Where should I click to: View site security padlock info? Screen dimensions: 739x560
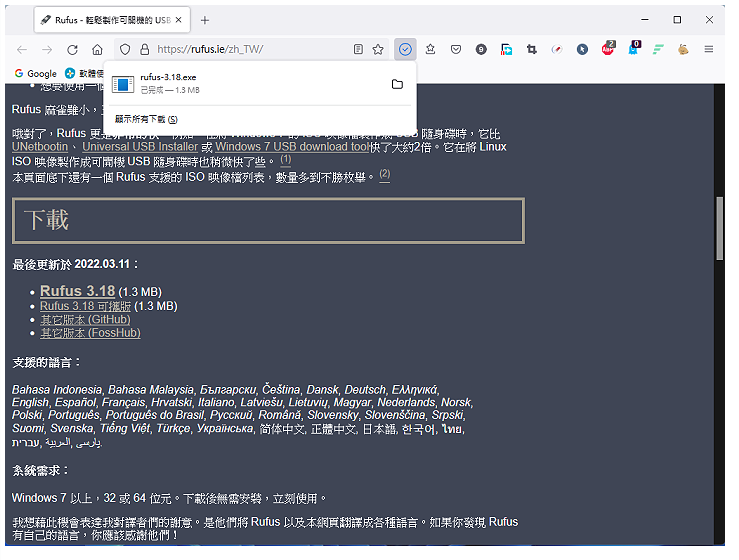(x=145, y=49)
